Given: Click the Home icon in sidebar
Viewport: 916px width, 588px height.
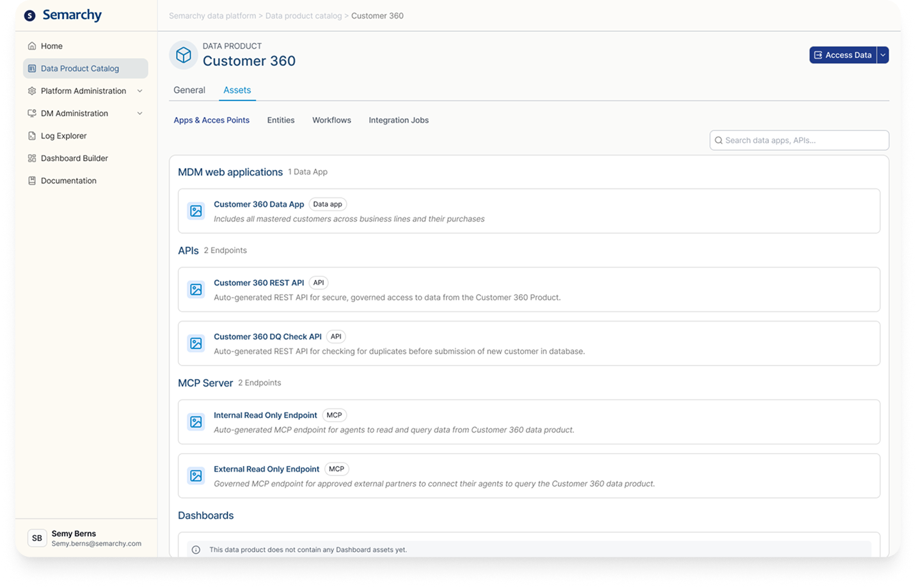Looking at the screenshot, I should point(32,46).
